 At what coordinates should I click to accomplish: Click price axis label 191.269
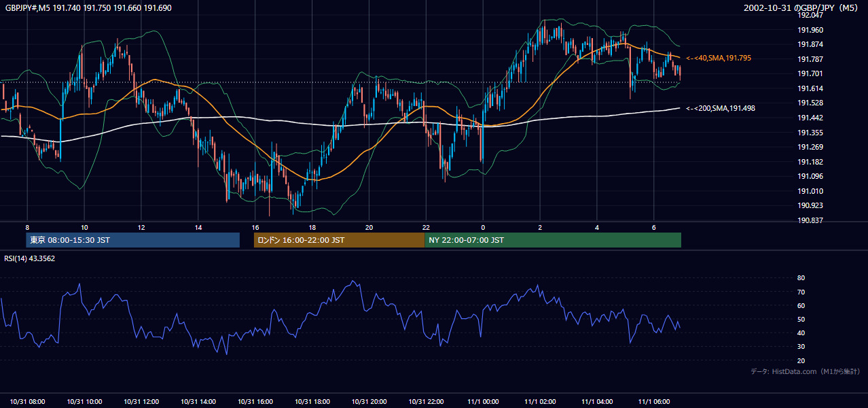(x=810, y=147)
